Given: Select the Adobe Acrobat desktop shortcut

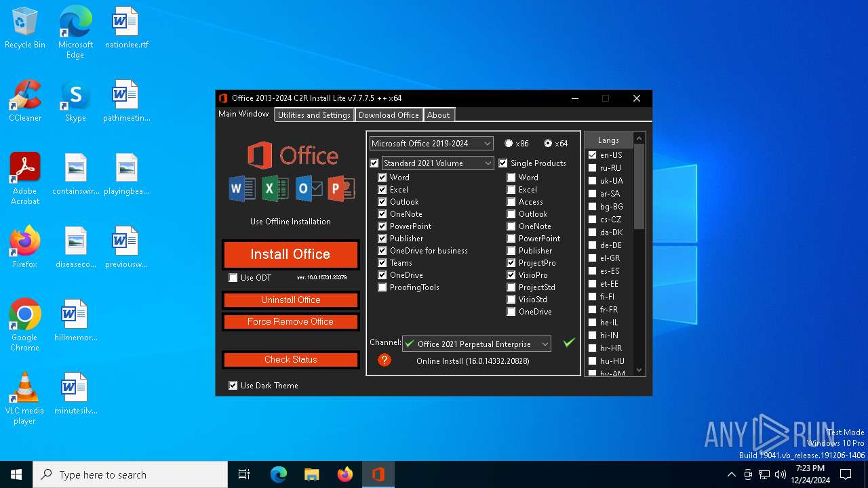Looking at the screenshot, I should pos(25,179).
